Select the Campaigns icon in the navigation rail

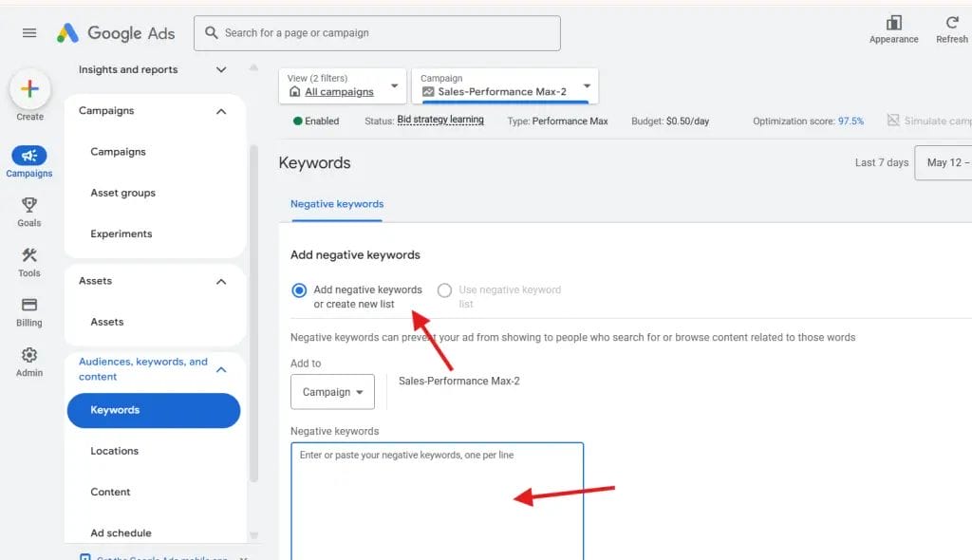click(x=29, y=159)
